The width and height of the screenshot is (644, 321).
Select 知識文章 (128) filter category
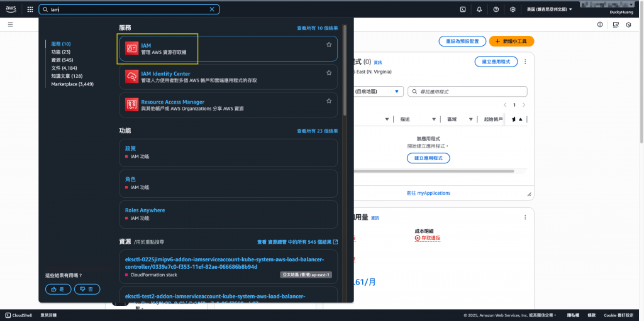(67, 76)
